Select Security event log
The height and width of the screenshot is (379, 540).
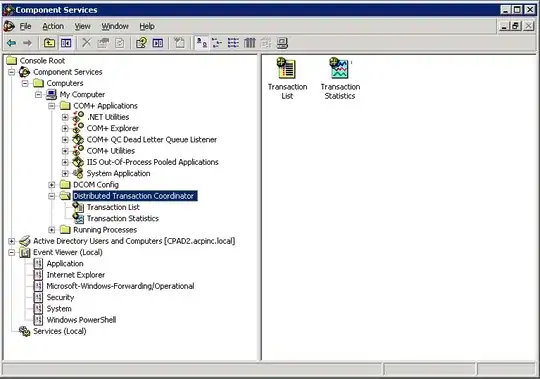coord(60,297)
